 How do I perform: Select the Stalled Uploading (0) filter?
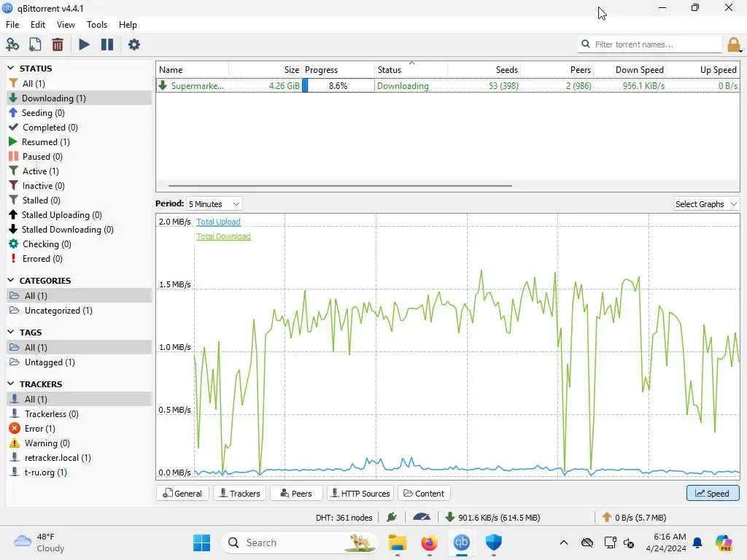click(79, 215)
